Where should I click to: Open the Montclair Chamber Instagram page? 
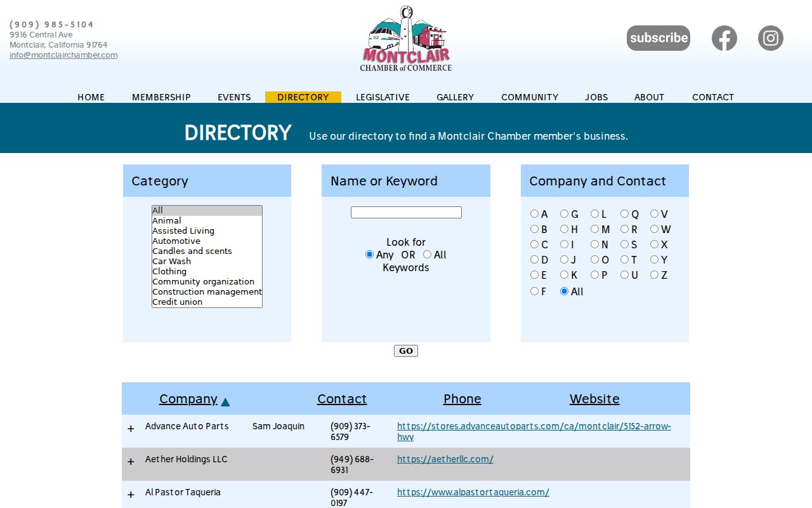coord(771,38)
